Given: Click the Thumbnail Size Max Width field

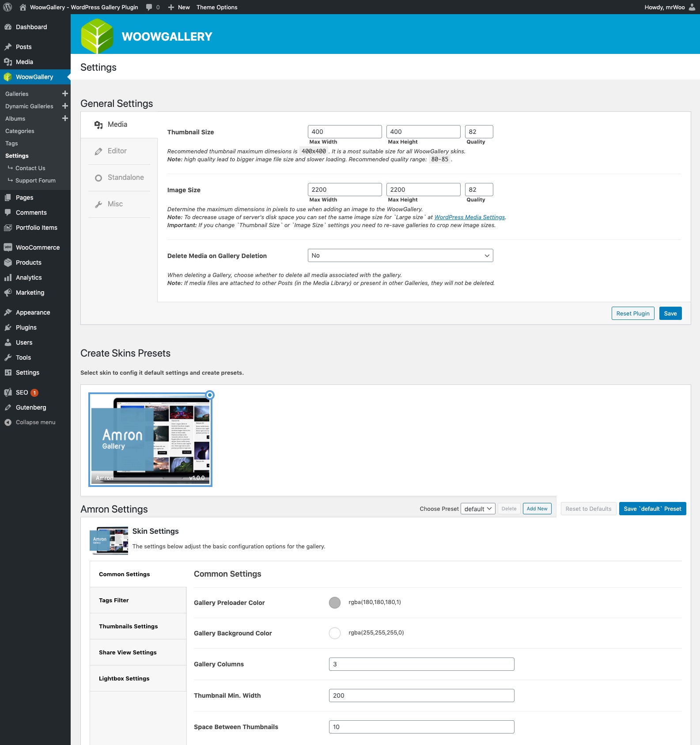Looking at the screenshot, I should pyautogui.click(x=345, y=132).
